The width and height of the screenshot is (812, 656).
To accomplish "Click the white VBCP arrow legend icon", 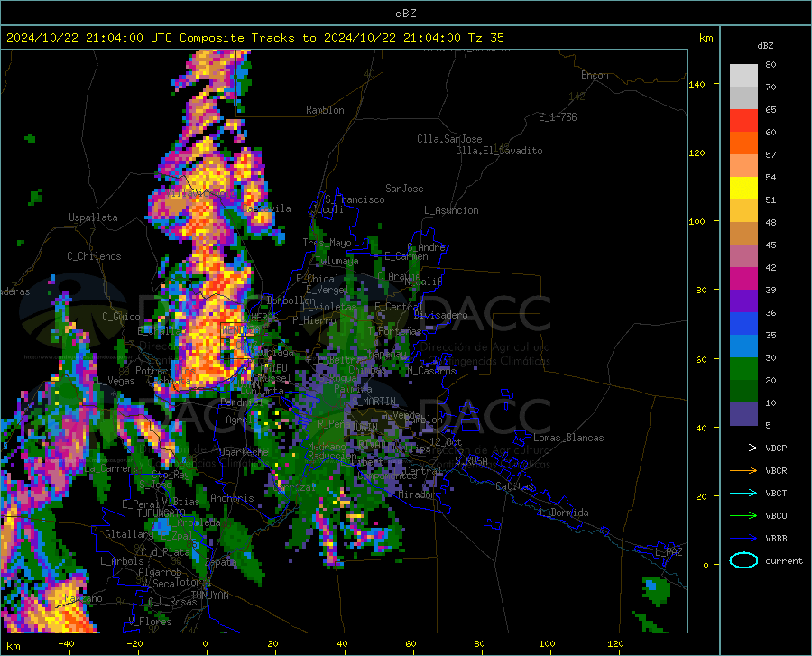I will [743, 448].
